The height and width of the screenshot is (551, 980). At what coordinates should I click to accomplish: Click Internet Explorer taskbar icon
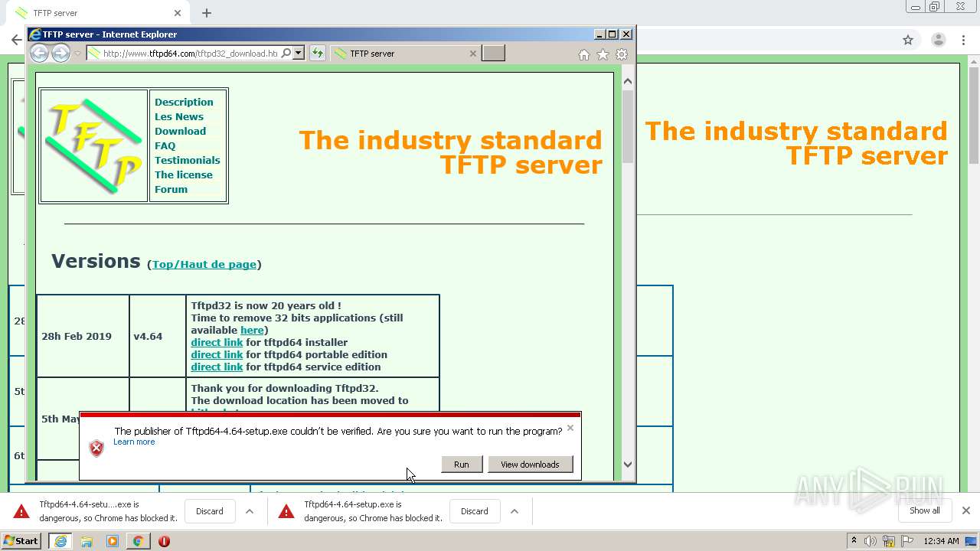coord(60,541)
